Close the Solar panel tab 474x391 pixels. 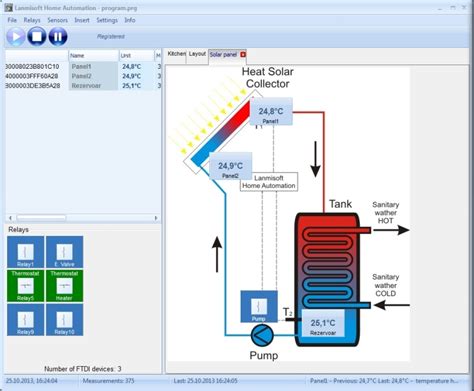point(243,54)
